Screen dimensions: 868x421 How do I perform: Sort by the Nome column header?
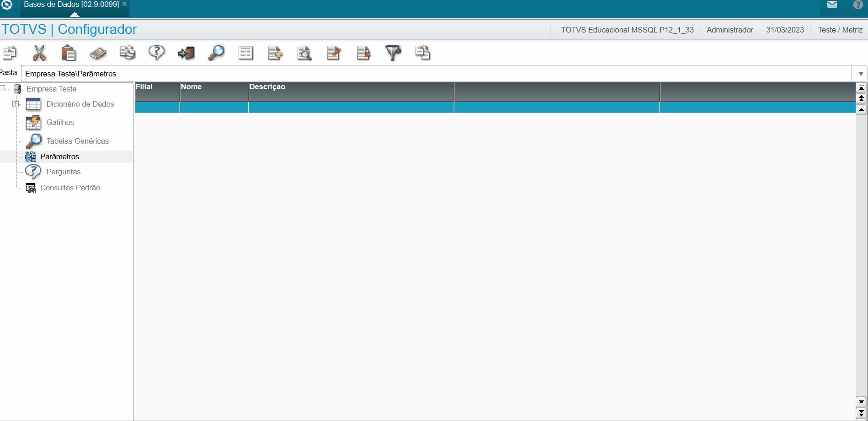tap(214, 92)
